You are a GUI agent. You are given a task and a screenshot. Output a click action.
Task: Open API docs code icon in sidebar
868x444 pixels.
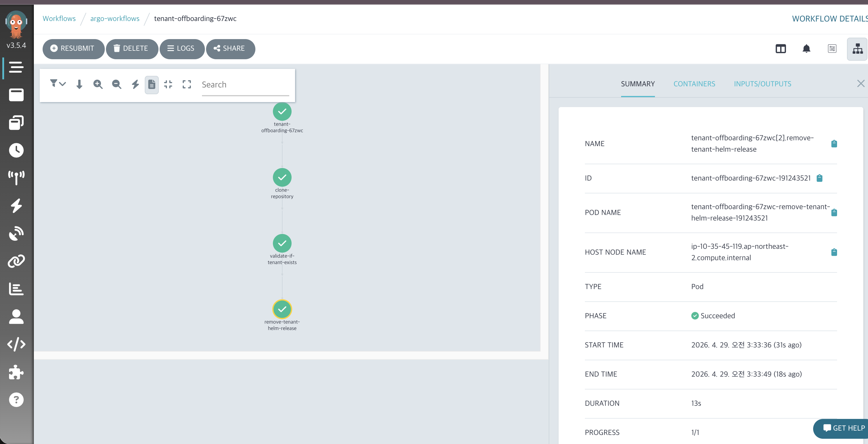16,344
